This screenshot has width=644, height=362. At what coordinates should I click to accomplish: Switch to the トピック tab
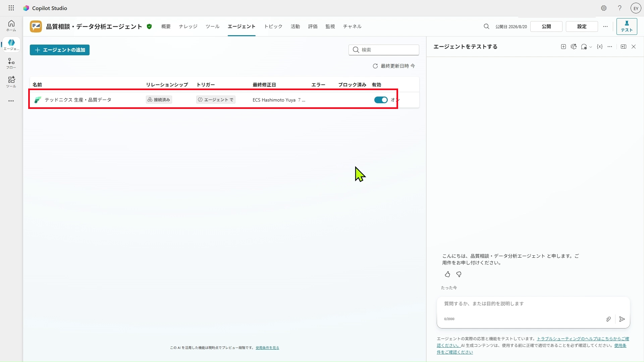click(273, 26)
